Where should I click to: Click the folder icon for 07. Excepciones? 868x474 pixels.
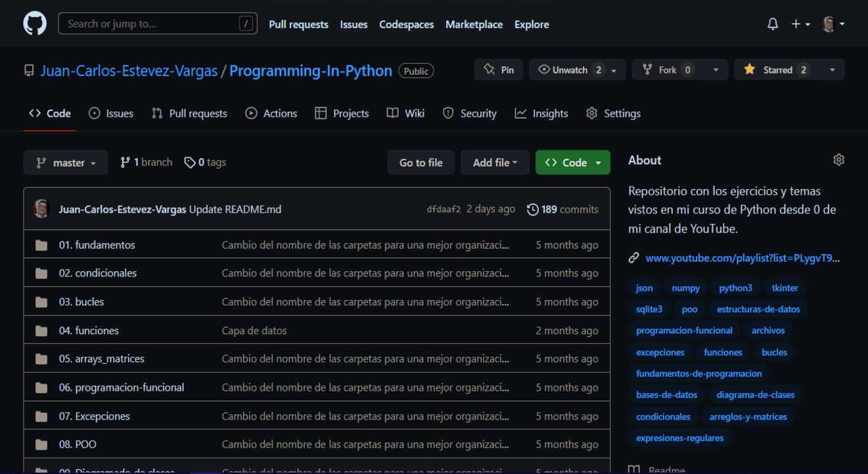[x=41, y=416]
